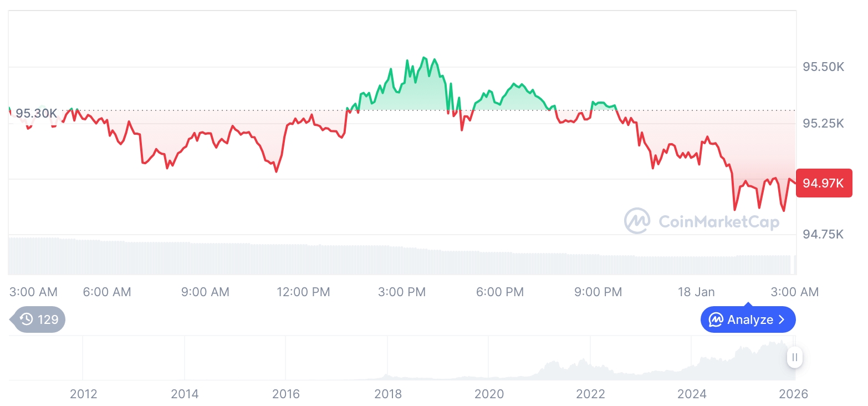Click the 95.50K price axis label
The width and height of the screenshot is (868, 406).
click(x=823, y=67)
